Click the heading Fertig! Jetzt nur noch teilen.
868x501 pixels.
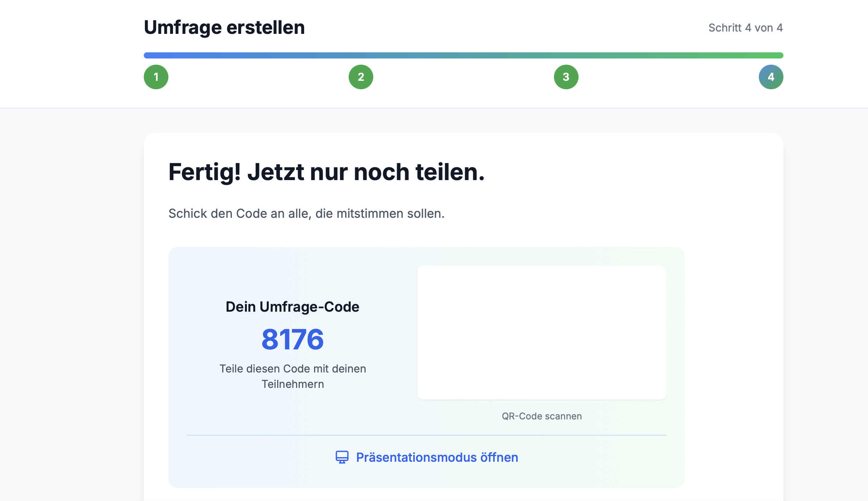[x=326, y=172]
